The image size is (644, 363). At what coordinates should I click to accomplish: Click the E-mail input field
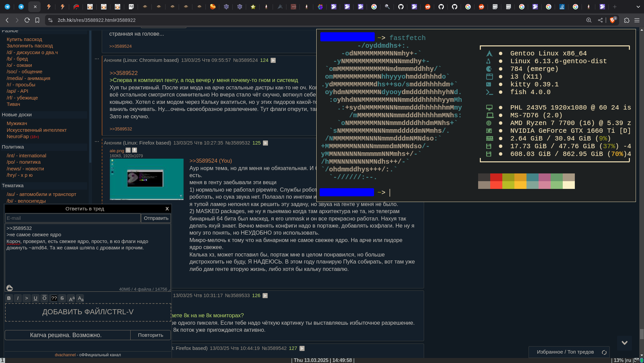point(73,218)
